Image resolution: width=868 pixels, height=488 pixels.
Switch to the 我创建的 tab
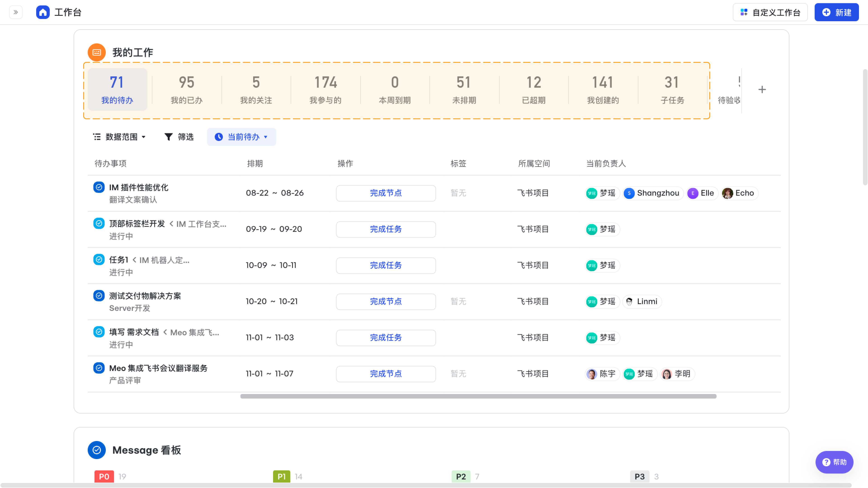point(603,89)
